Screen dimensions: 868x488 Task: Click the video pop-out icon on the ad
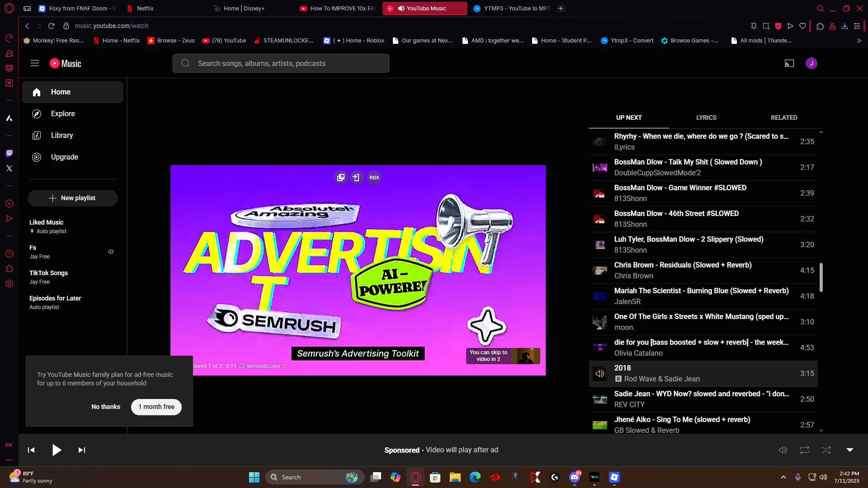(341, 178)
